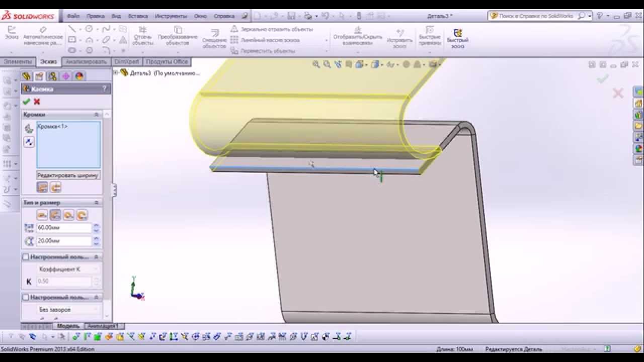Click the Преобразование объектов convert entities tool
Image resolution: width=644 pixels, height=362 pixels.
(178, 36)
